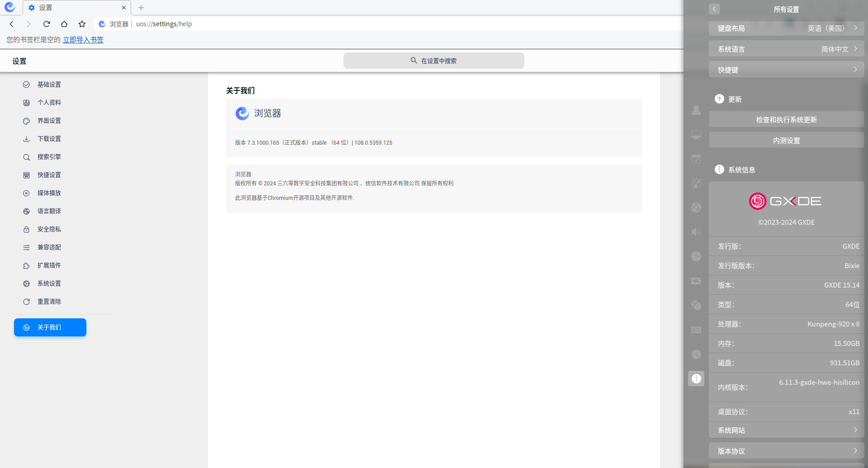Click the address bar URL uos://settings/help
Viewport: 868px width, 468px height.
[164, 24]
